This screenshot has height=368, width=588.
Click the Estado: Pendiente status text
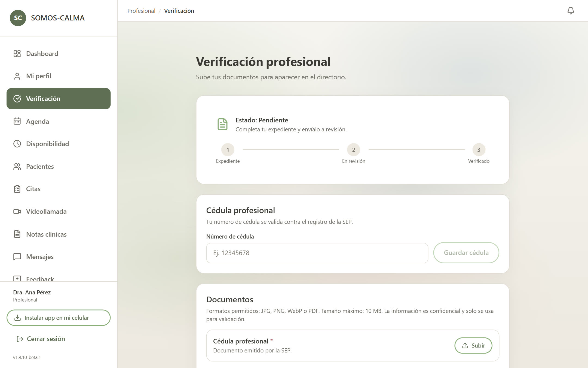(x=262, y=120)
